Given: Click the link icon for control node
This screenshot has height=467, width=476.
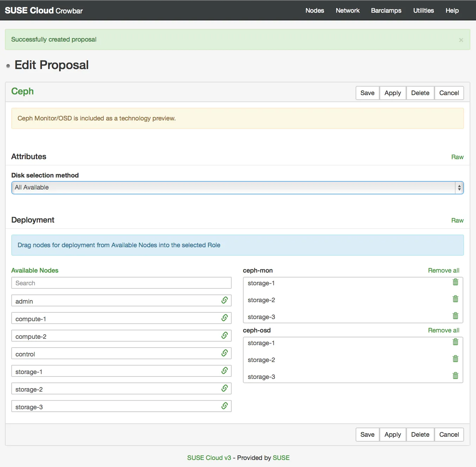Looking at the screenshot, I should (225, 353).
